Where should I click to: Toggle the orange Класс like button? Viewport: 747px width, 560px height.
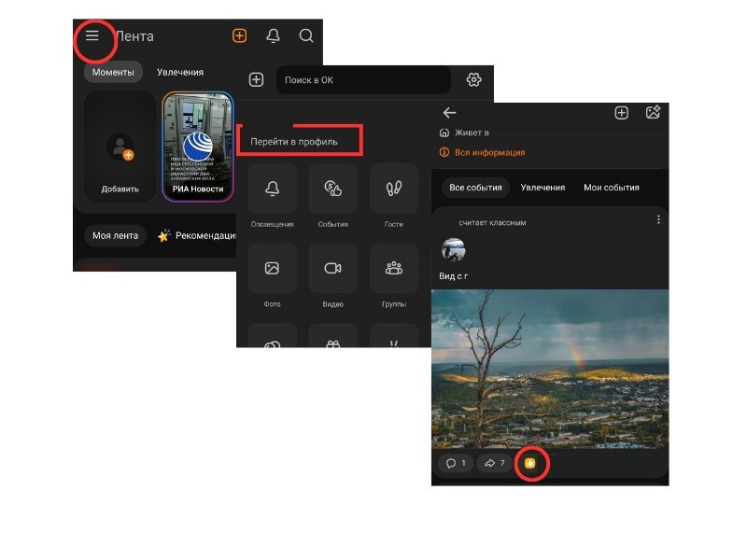529,463
